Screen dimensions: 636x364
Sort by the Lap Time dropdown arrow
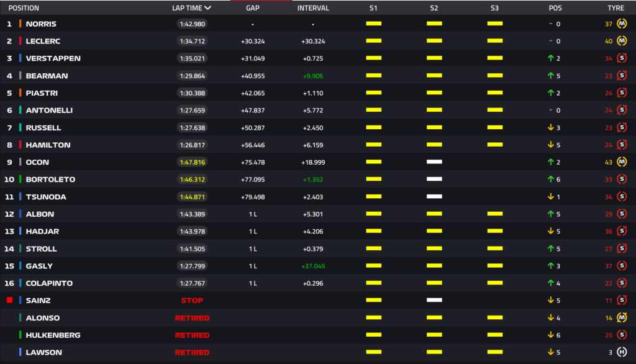coord(207,8)
